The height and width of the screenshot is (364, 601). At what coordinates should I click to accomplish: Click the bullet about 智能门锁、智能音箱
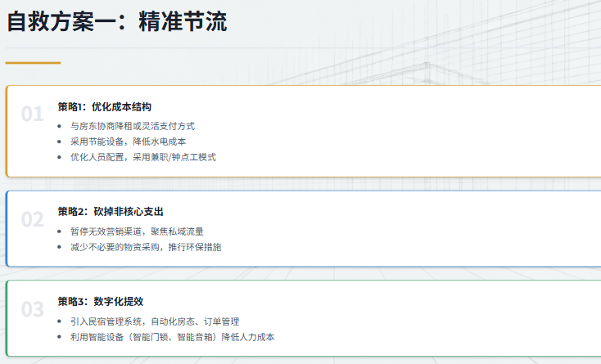[x=172, y=337]
